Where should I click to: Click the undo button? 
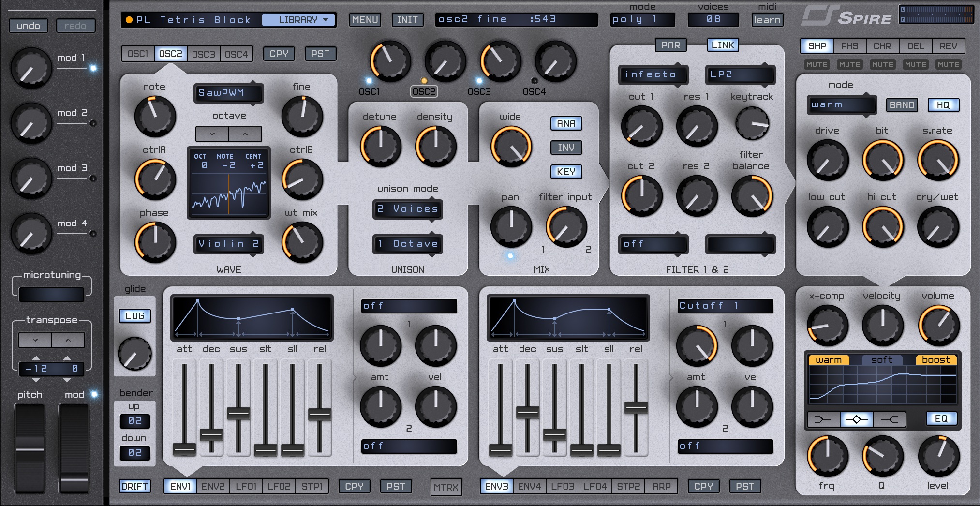[28, 26]
